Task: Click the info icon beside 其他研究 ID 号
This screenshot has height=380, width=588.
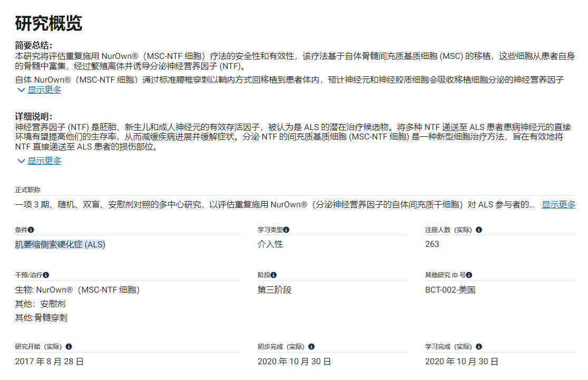Action: point(468,274)
